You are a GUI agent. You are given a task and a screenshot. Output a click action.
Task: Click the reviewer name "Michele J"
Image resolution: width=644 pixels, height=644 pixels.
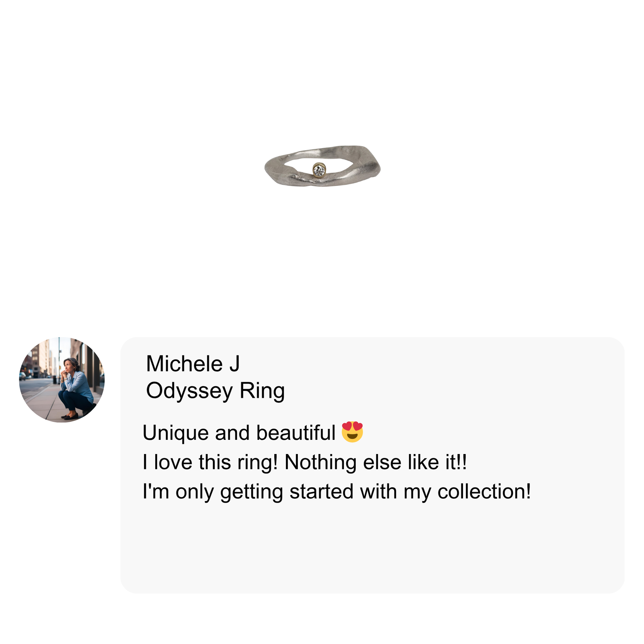(193, 363)
